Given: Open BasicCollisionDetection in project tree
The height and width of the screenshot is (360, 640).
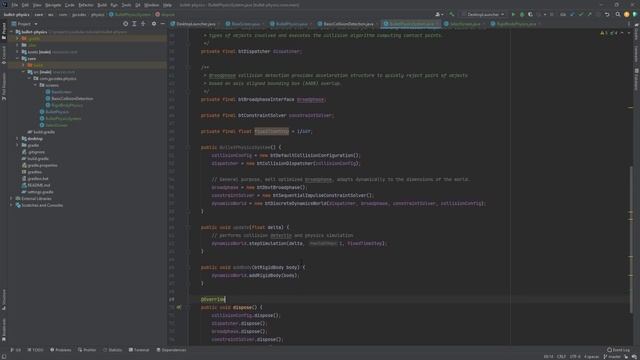Looking at the screenshot, I should [72, 99].
